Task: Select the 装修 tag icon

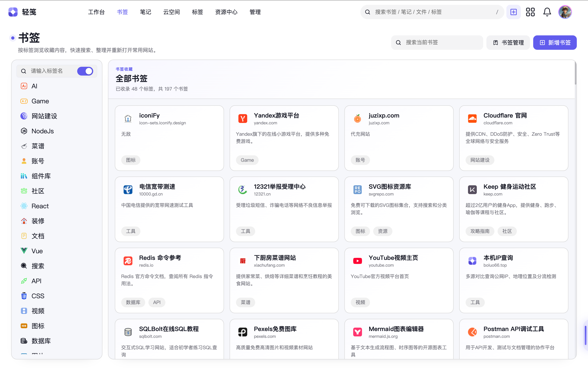Action: pyautogui.click(x=24, y=221)
